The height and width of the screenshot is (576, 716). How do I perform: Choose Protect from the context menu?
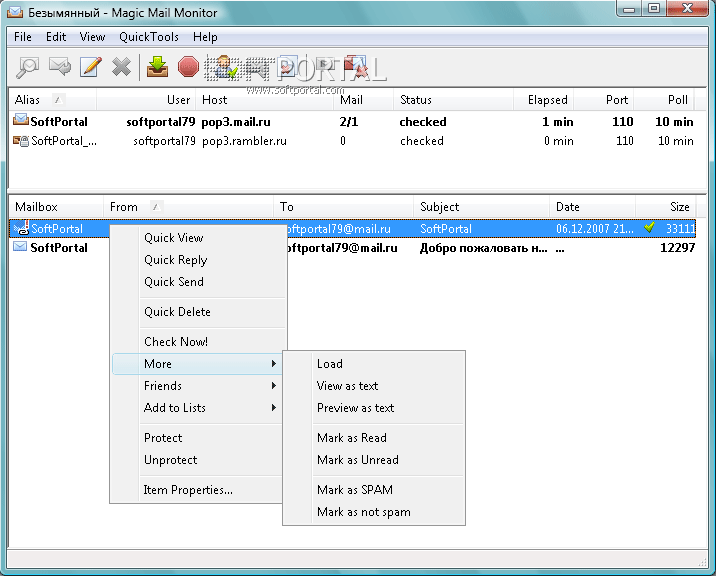[163, 438]
